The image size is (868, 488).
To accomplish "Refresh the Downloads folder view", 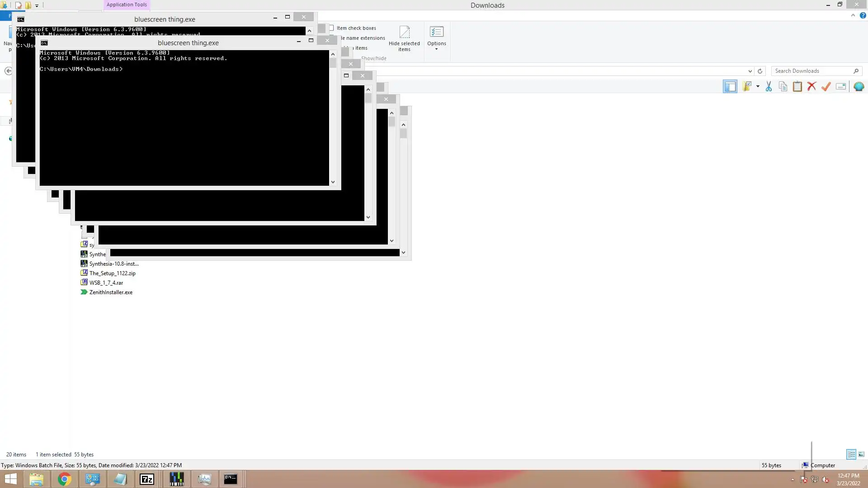I will click(760, 71).
